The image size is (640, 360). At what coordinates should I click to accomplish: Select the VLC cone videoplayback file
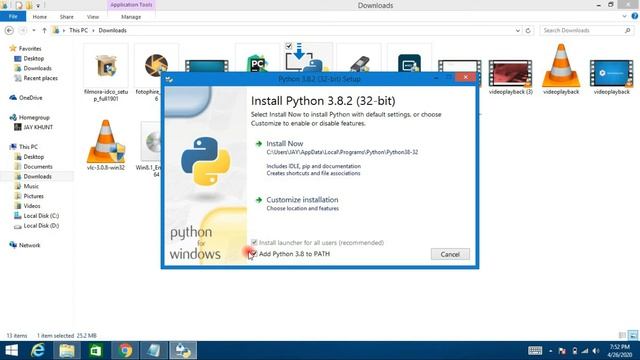point(561,69)
